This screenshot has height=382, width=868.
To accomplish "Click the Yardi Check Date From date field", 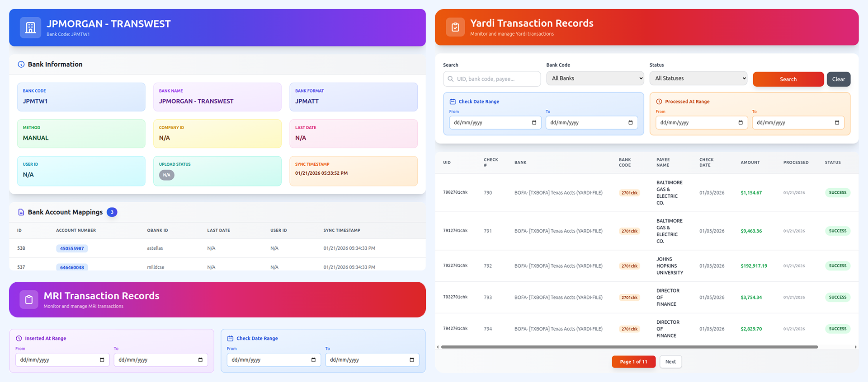I will (x=495, y=123).
